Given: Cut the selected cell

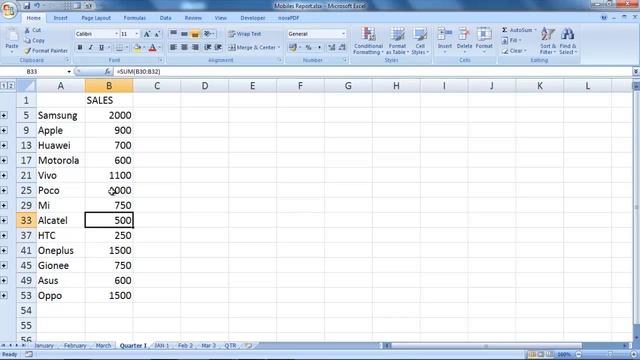Looking at the screenshot, I should pyautogui.click(x=33, y=30).
